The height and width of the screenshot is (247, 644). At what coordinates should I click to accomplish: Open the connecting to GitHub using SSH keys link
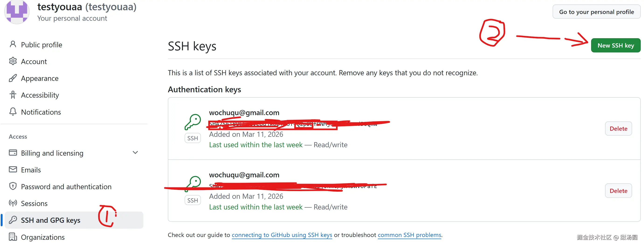point(282,235)
